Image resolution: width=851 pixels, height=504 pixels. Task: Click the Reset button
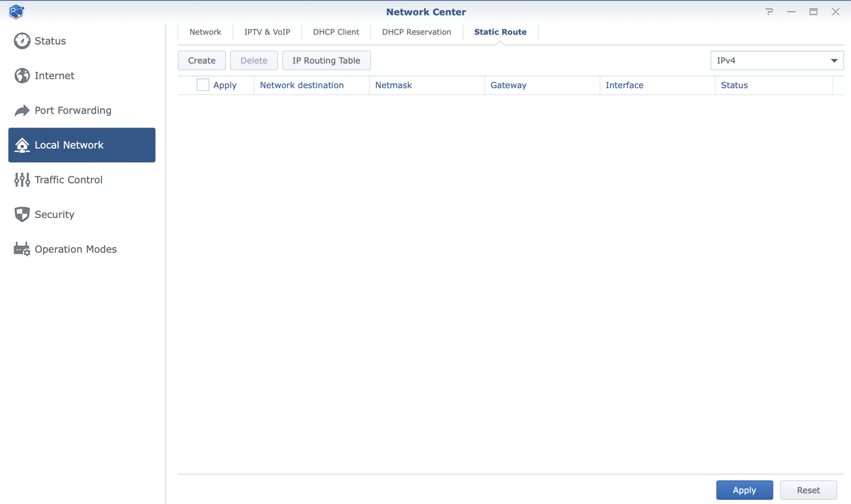point(808,490)
